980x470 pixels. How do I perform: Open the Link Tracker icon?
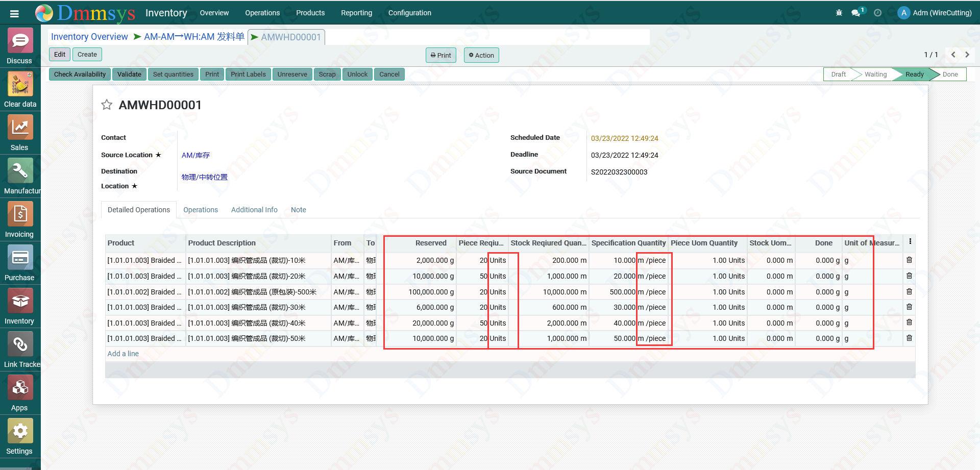pyautogui.click(x=20, y=344)
